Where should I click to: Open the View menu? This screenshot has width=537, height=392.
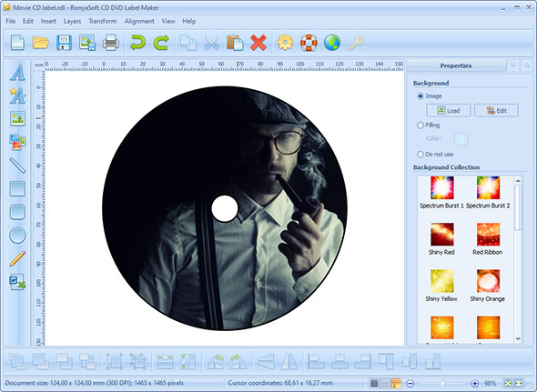tap(168, 21)
